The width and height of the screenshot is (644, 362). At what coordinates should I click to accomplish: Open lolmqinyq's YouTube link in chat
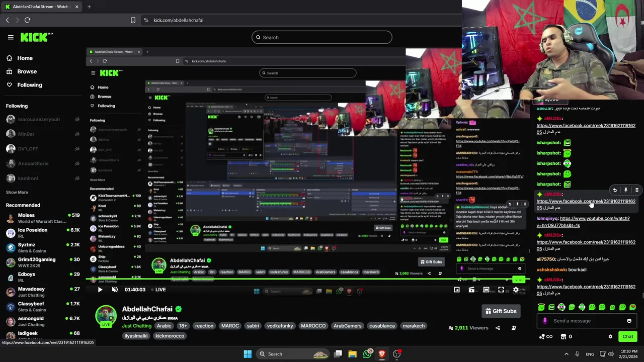pos(583,222)
